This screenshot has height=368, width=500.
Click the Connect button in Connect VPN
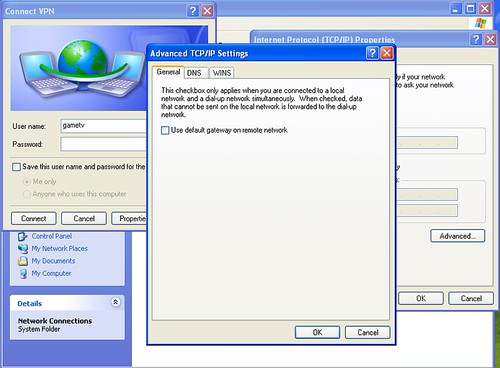click(x=34, y=218)
